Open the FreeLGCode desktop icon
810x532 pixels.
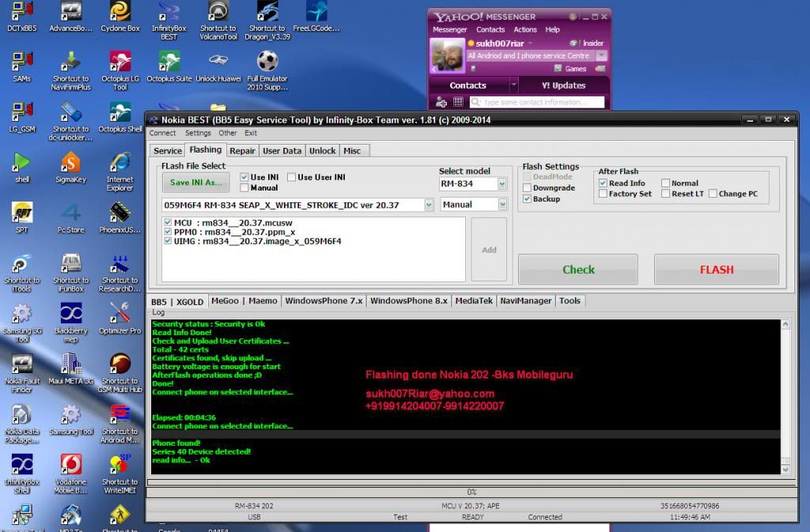click(316, 17)
